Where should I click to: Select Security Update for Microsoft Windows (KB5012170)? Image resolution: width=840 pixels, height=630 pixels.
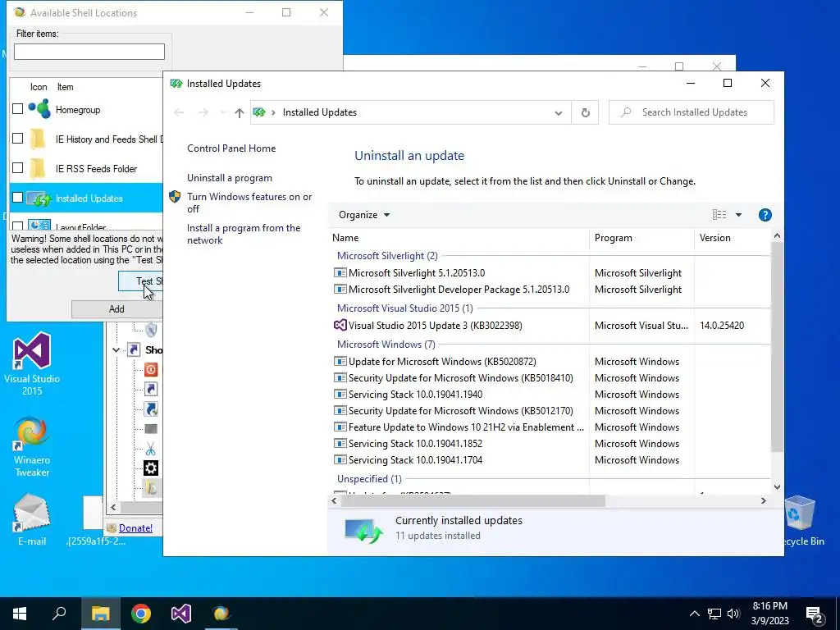pyautogui.click(x=460, y=411)
